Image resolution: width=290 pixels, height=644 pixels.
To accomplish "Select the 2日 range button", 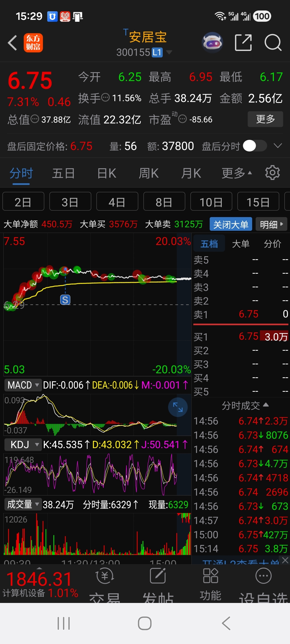I will coord(23,201).
